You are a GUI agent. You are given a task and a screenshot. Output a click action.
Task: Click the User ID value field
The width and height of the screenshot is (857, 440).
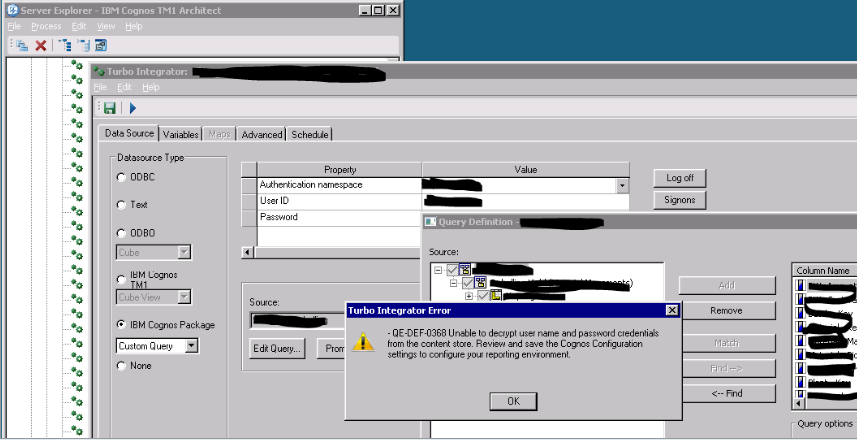pos(525,201)
